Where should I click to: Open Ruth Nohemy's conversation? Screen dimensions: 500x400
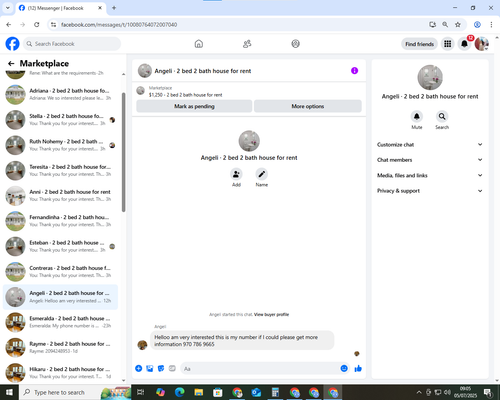point(60,145)
